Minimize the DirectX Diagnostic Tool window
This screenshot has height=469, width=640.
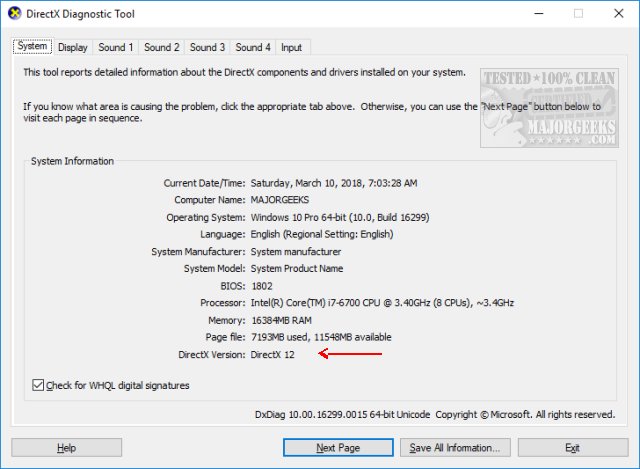pyautogui.click(x=539, y=13)
